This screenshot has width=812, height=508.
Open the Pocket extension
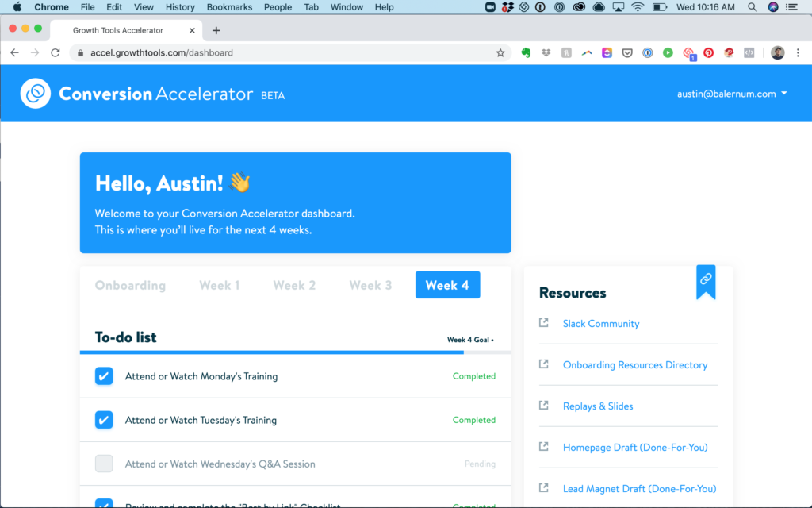point(627,52)
